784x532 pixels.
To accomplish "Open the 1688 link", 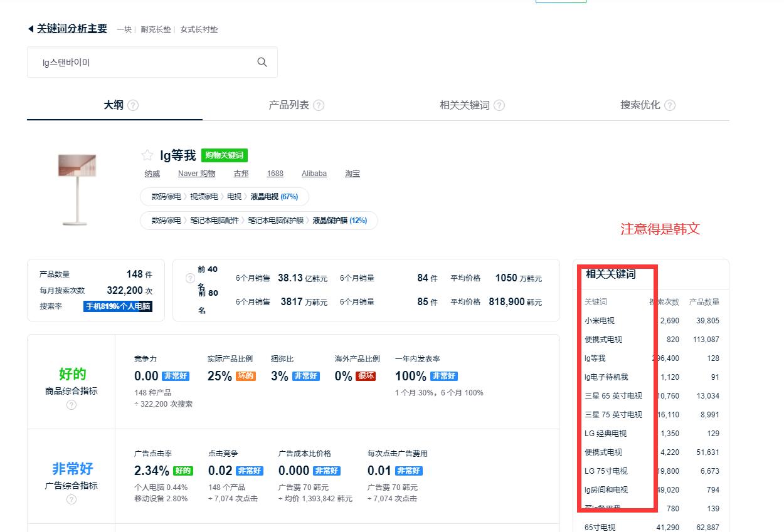I will pos(275,174).
